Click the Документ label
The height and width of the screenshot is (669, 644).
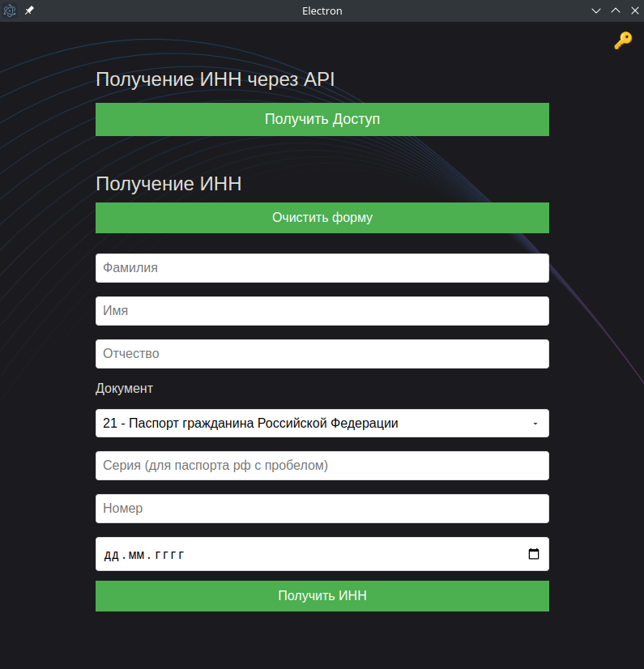124,389
